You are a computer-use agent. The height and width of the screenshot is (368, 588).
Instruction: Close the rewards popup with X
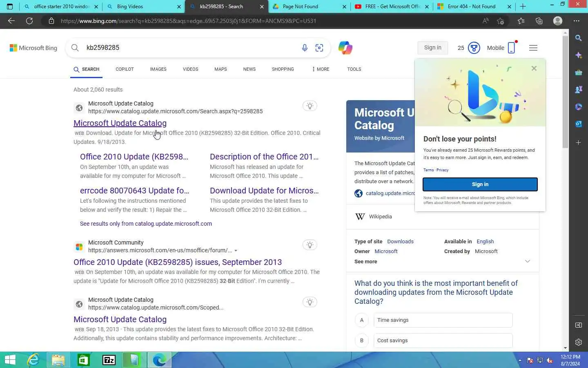534,68
